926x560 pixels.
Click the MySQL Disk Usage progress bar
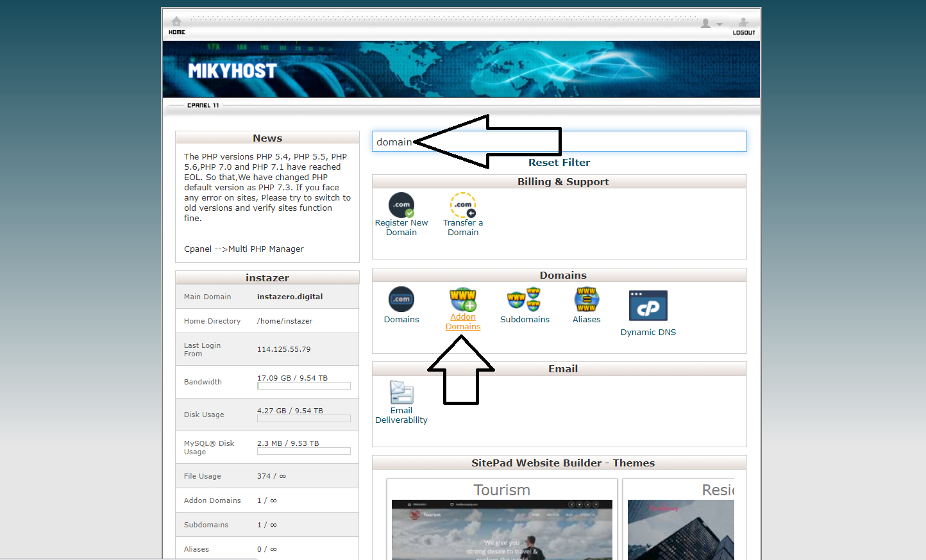click(x=304, y=451)
